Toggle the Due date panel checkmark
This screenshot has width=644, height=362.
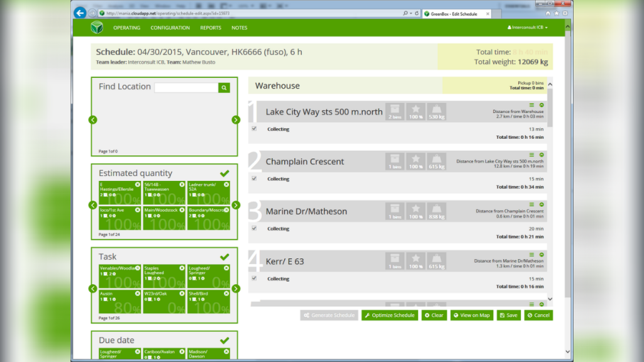[x=225, y=340]
